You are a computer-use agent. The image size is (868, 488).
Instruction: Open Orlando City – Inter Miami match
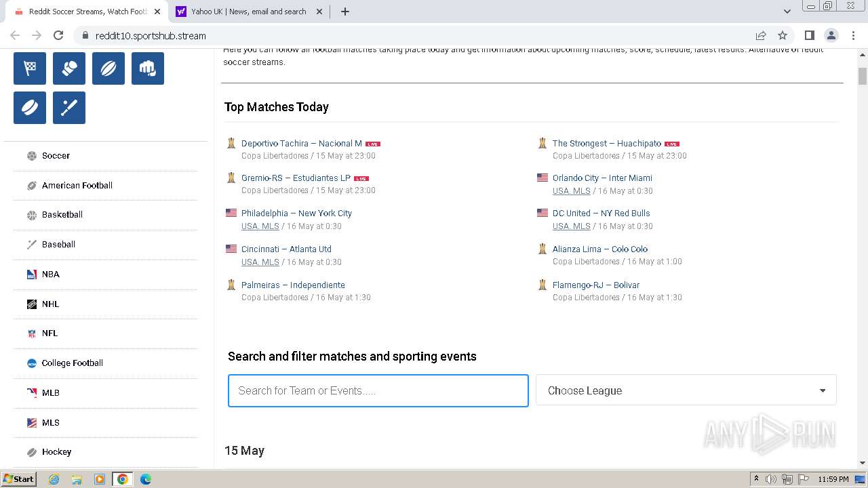[x=602, y=178]
